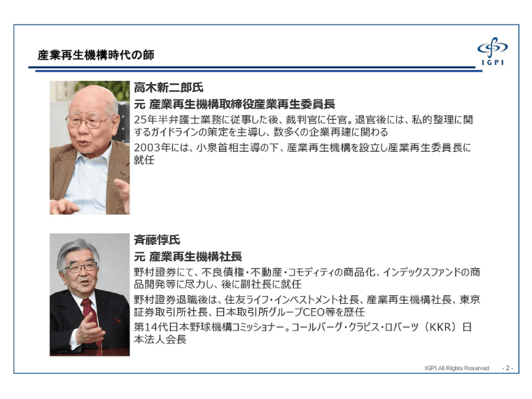Select the name heading 高木新二郎氏
The height and width of the screenshot is (399, 532).
[x=169, y=88]
